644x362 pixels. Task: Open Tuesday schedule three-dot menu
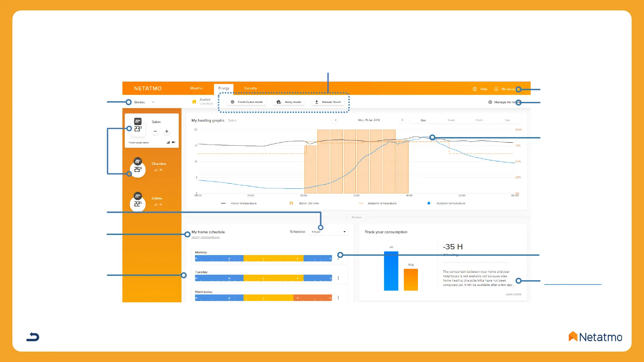(x=338, y=278)
